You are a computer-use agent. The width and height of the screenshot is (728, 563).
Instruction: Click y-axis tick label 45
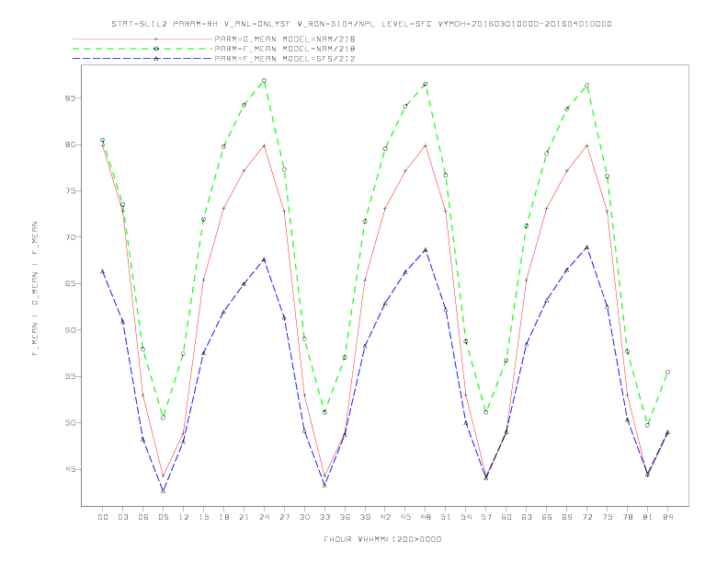point(70,470)
